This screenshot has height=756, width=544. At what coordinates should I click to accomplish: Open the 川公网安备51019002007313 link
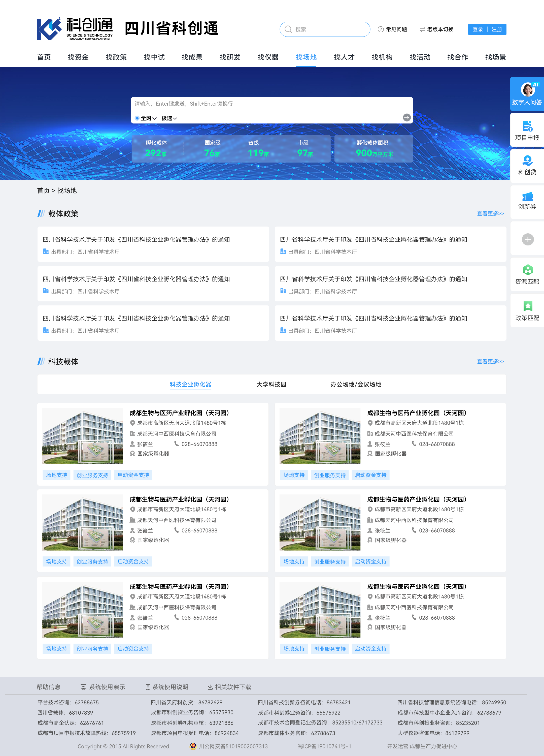point(233,746)
